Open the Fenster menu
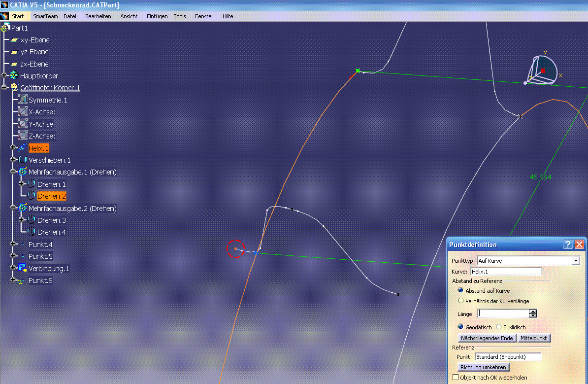 tap(204, 17)
